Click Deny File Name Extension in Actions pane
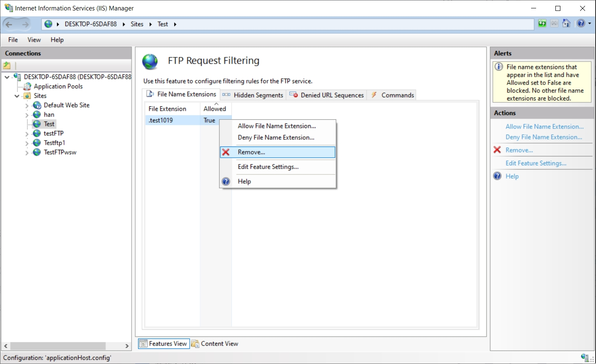The width and height of the screenshot is (596, 364). 544,137
